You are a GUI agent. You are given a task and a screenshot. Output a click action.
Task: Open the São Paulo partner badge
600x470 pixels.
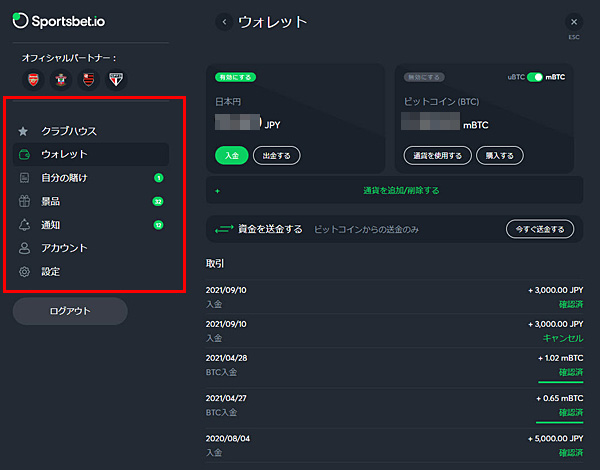pos(116,79)
